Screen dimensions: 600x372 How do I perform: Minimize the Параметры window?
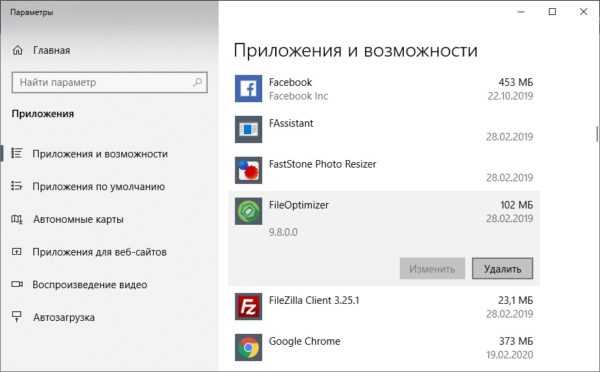tap(521, 12)
